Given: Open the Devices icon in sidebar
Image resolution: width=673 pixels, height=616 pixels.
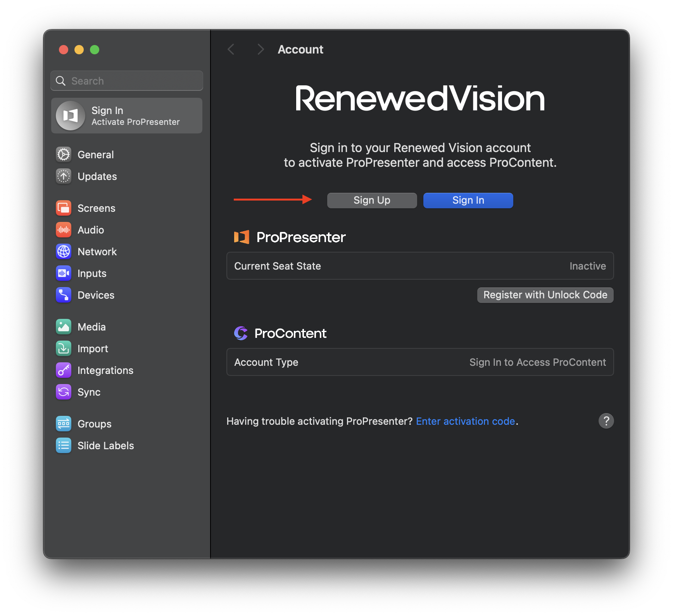Looking at the screenshot, I should [64, 295].
